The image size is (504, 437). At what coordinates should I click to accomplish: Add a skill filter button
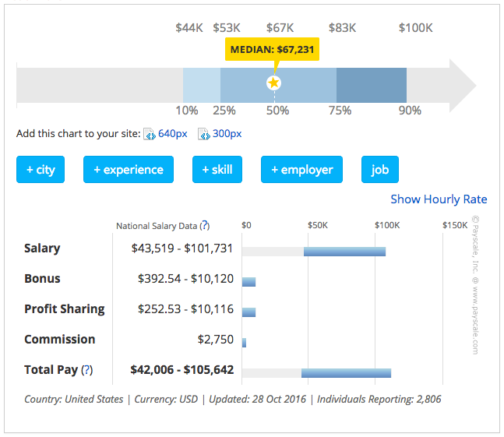217,170
